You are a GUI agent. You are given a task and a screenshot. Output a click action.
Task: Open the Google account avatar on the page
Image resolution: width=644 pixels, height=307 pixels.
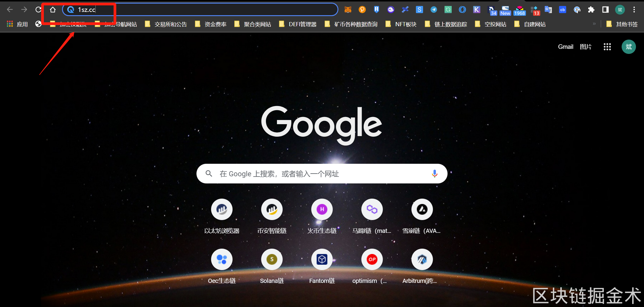click(x=629, y=47)
